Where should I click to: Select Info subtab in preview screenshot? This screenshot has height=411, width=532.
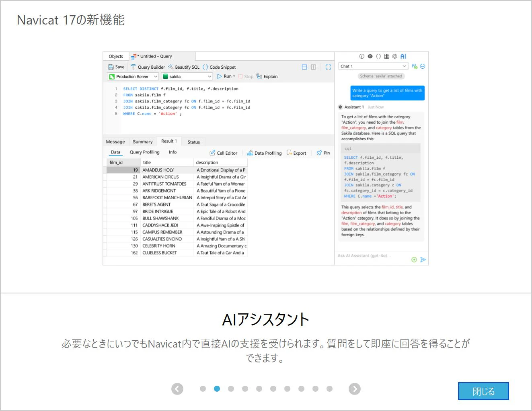click(x=173, y=152)
